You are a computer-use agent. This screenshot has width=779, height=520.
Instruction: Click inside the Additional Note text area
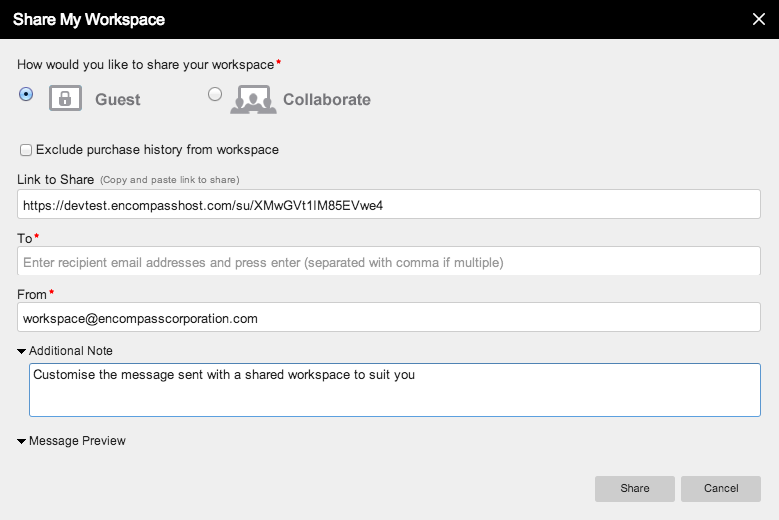[x=395, y=390]
